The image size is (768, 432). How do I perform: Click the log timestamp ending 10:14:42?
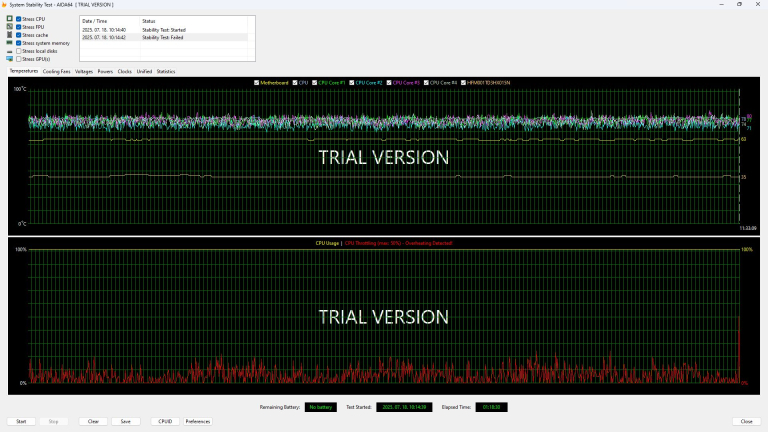pyautogui.click(x=104, y=37)
